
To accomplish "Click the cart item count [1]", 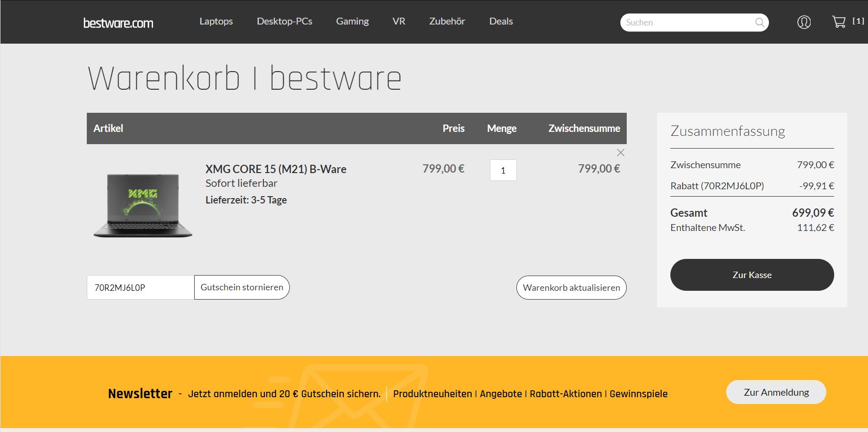I will pos(858,21).
